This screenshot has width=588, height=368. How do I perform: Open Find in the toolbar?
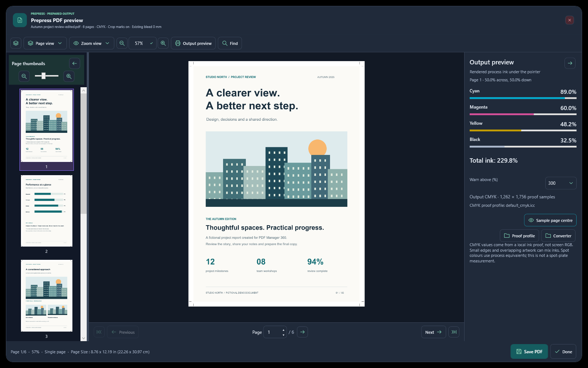point(230,43)
